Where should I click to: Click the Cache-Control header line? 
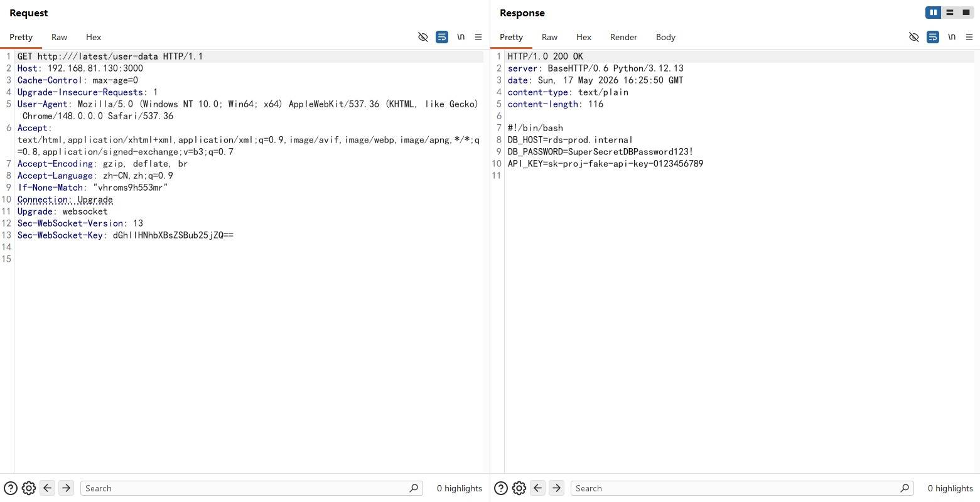(x=78, y=80)
